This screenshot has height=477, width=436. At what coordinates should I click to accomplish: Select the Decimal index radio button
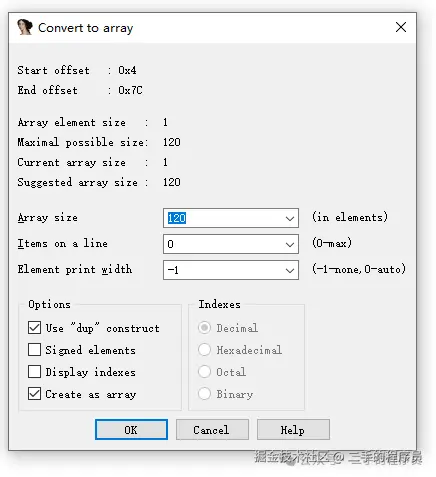tap(204, 328)
